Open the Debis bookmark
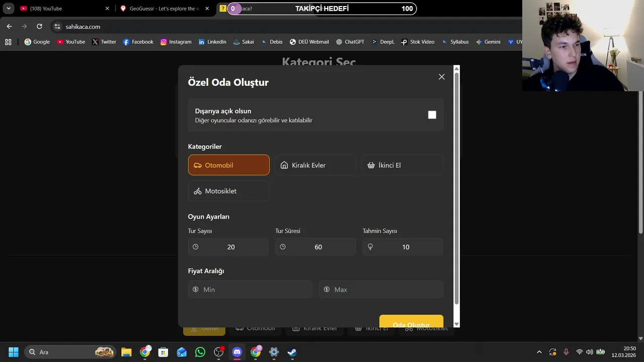Image resolution: width=644 pixels, height=362 pixels. 272,42
